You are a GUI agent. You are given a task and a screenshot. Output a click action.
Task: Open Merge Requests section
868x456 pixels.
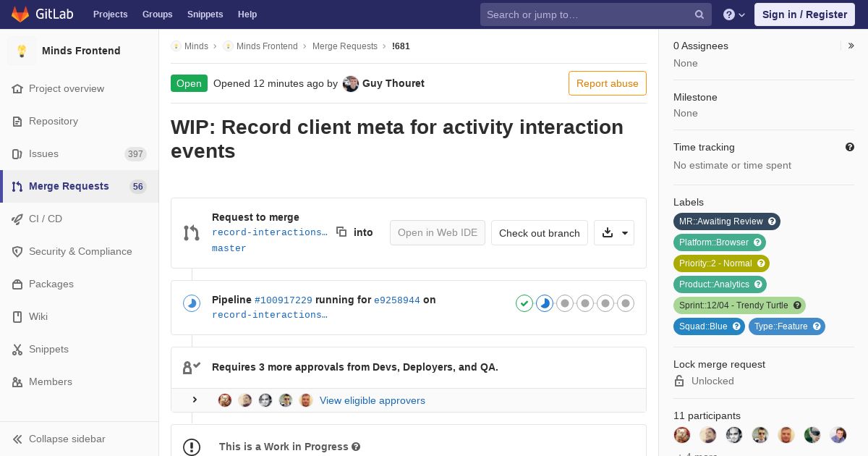[80, 186]
